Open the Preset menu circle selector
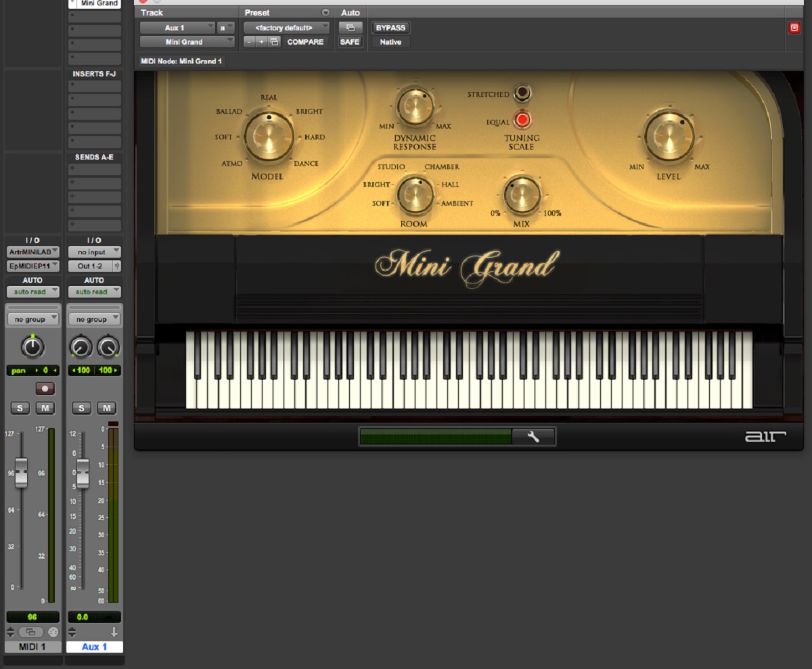The width and height of the screenshot is (812, 669). (325, 12)
